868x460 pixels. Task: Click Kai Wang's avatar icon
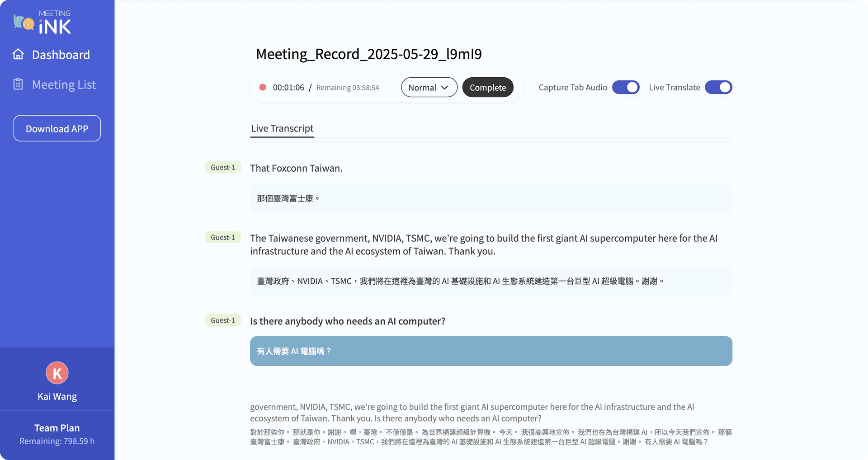[57, 373]
